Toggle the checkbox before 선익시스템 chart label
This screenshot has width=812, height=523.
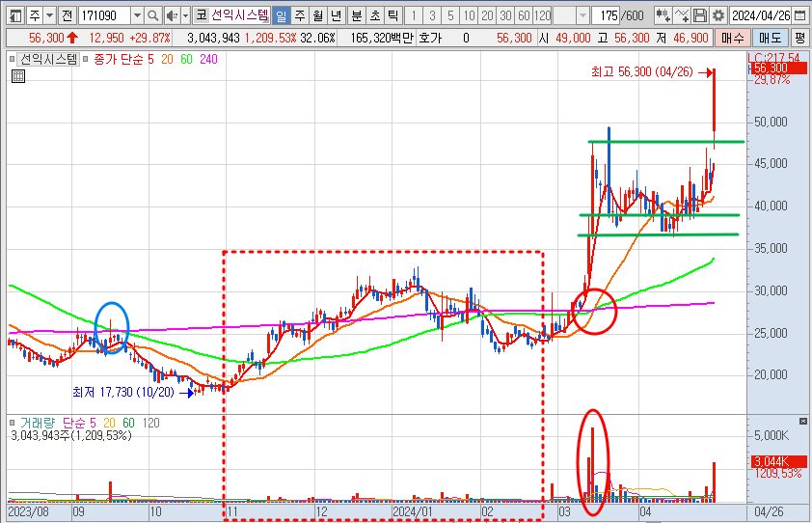pyautogui.click(x=12, y=59)
